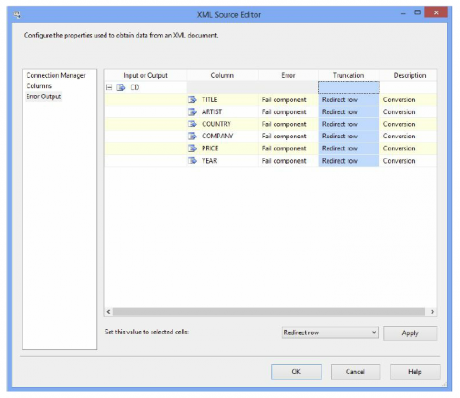Open the Redirect row value dropdown
Viewport: 460px width, 398px height.
pos(330,333)
